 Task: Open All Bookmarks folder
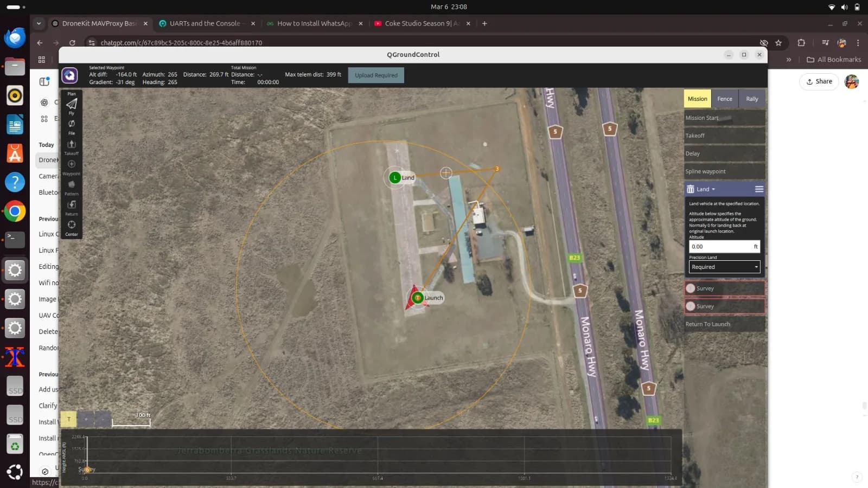[834, 60]
